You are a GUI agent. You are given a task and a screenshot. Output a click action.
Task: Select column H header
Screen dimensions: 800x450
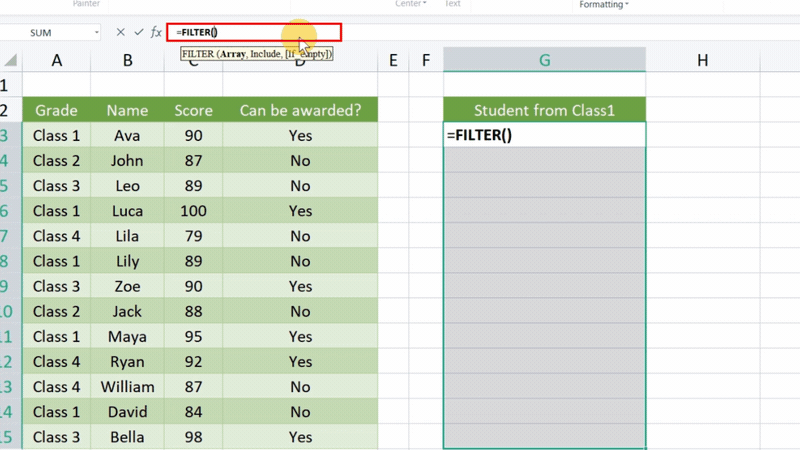click(702, 60)
